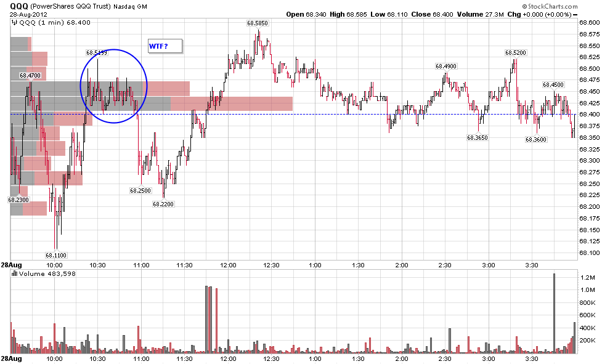
Task: Click the "Nasdaq GM" exchange label
Action: click(x=131, y=7)
